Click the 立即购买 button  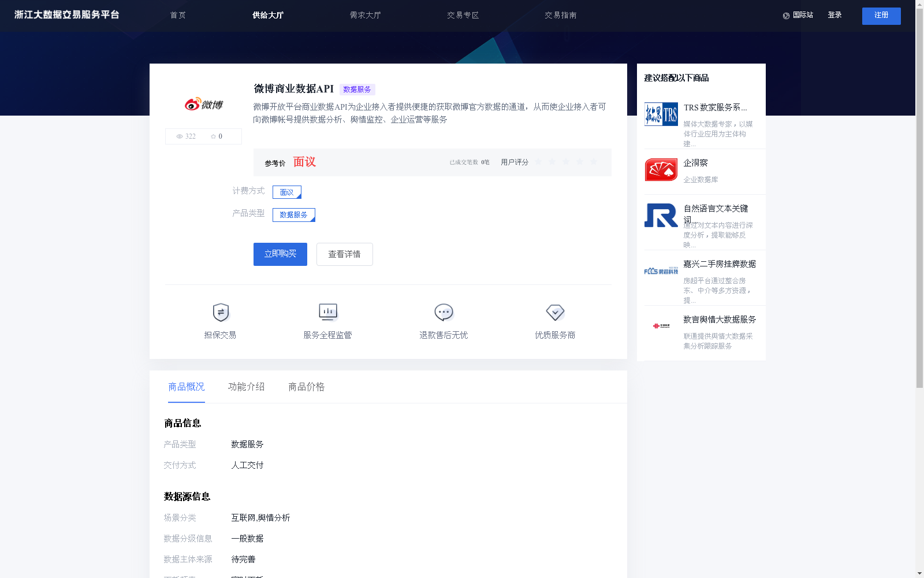click(x=280, y=254)
